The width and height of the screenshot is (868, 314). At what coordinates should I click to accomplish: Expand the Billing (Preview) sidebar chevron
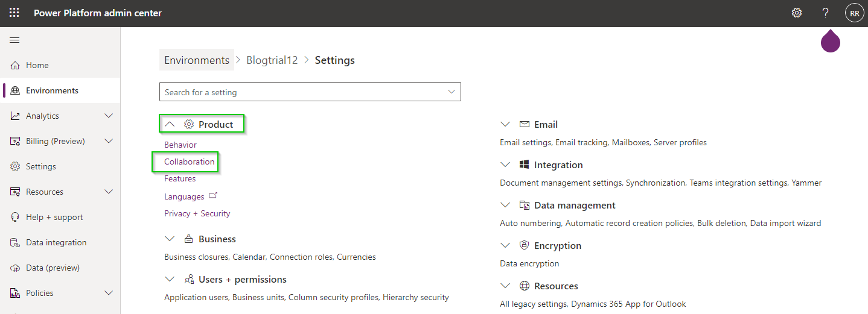point(109,141)
